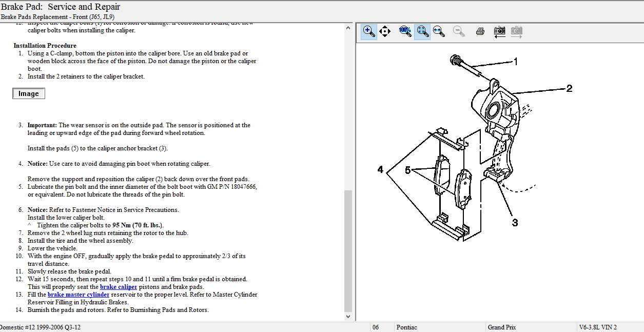Click the fit-to-window zoom icon
Image resolution: width=644 pixels, height=332 pixels.
422,31
